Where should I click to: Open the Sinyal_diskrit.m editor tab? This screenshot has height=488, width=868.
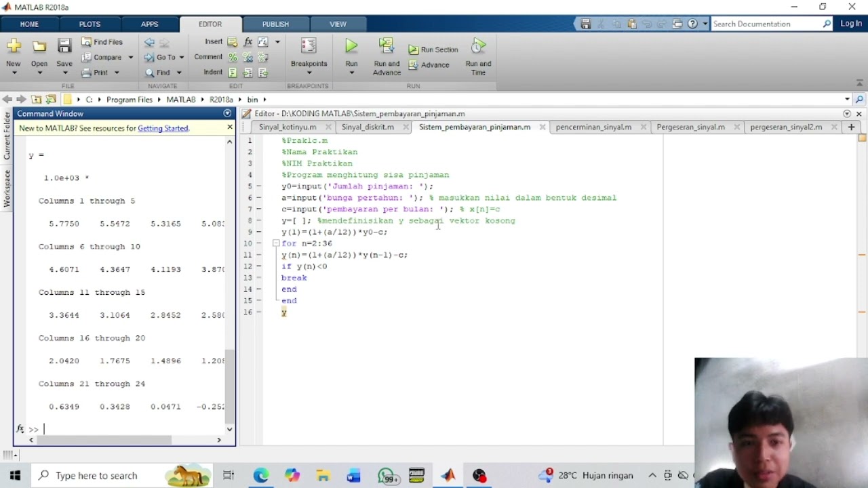coord(368,127)
